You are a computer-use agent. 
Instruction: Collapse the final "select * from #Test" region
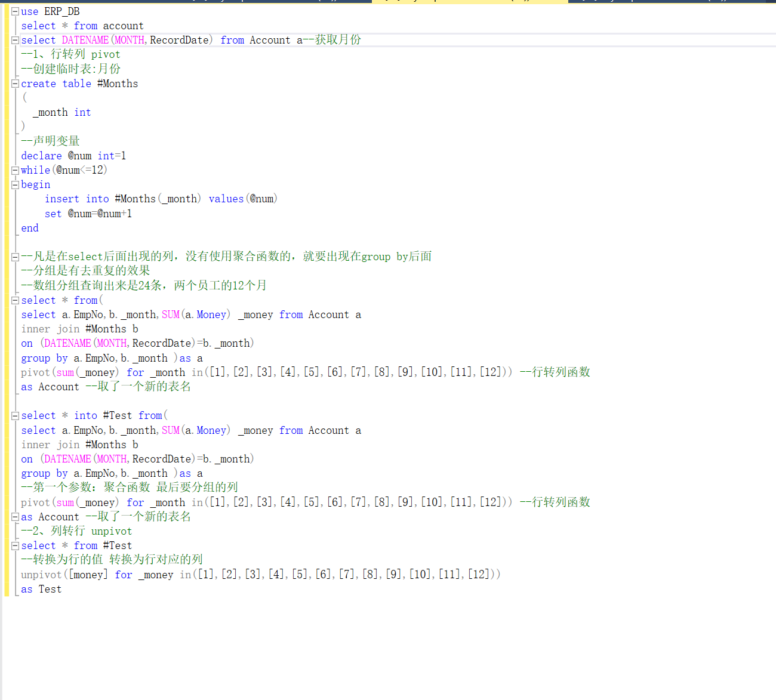(14, 545)
